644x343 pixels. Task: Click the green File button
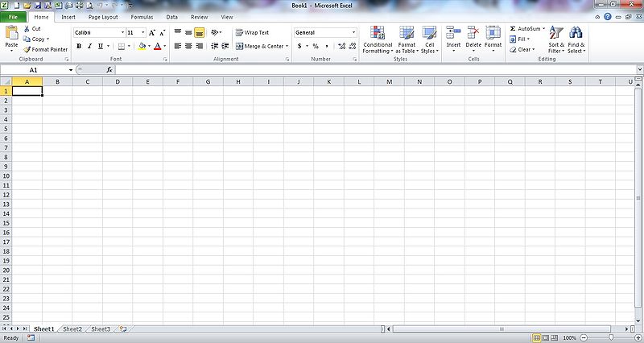pyautogui.click(x=14, y=16)
